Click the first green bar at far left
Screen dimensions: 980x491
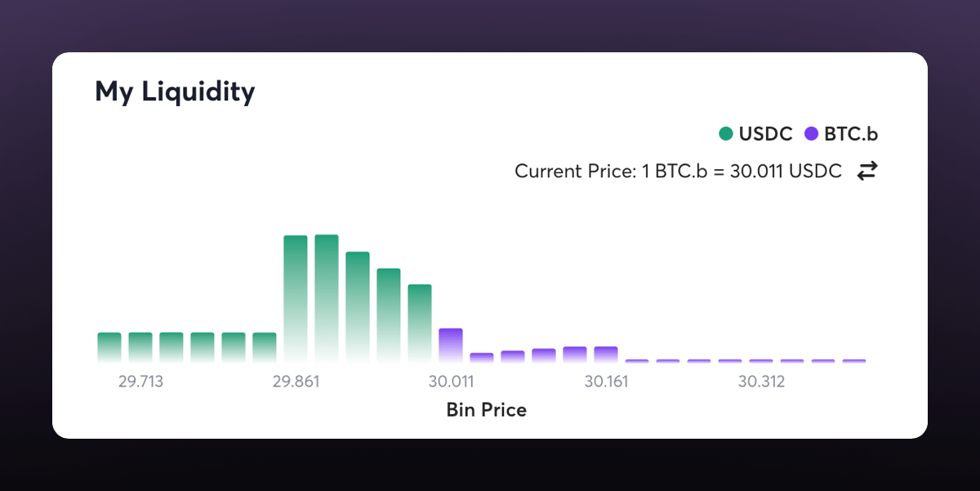pos(109,346)
